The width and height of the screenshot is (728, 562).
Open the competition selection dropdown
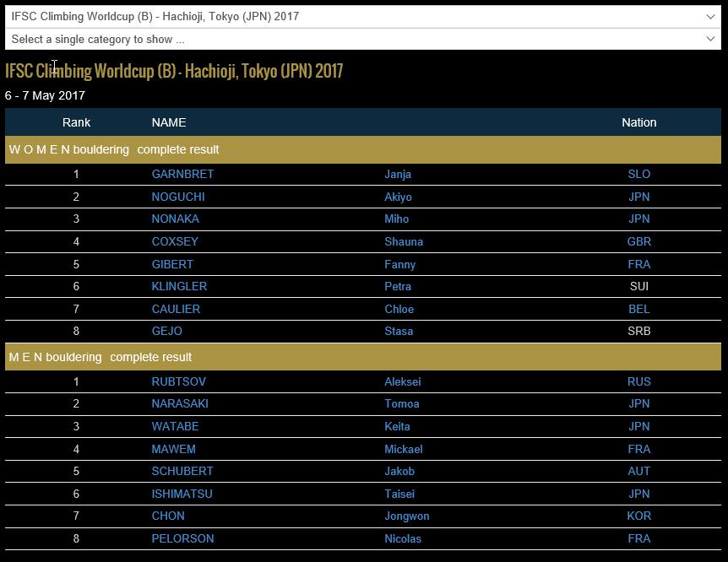coord(362,17)
